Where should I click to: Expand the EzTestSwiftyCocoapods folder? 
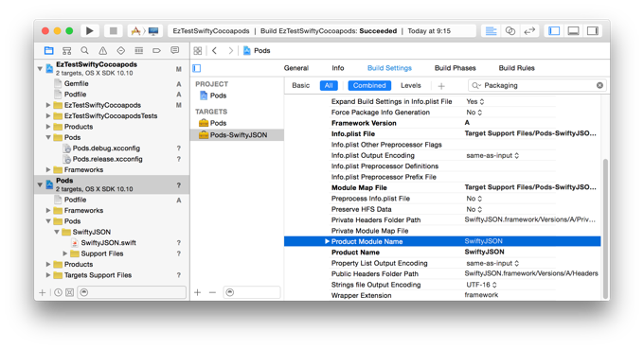pos(48,105)
